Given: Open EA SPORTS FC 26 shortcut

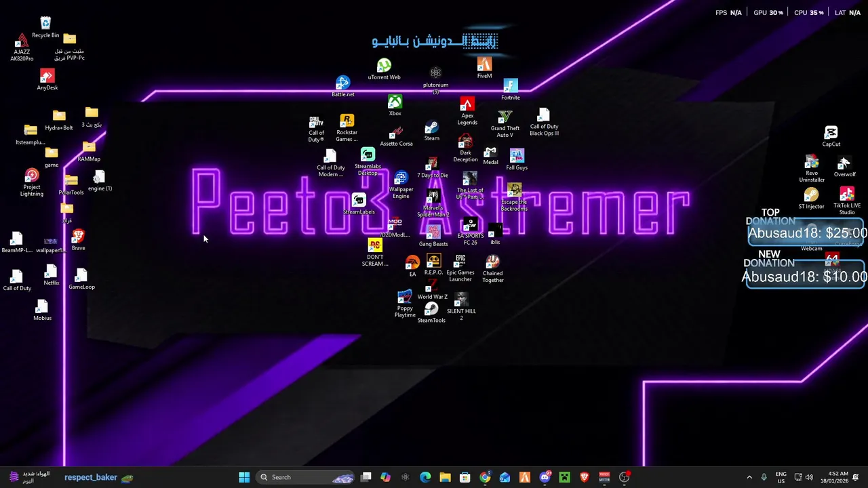Looking at the screenshot, I should 470,232.
